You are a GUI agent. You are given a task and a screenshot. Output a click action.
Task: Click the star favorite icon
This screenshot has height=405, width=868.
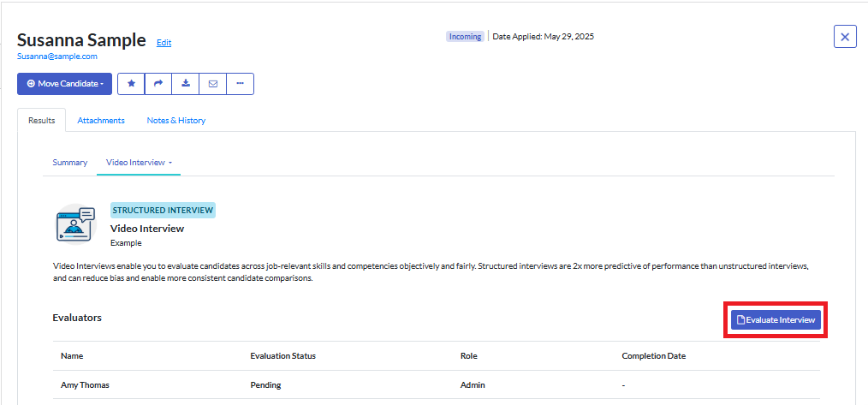click(131, 84)
